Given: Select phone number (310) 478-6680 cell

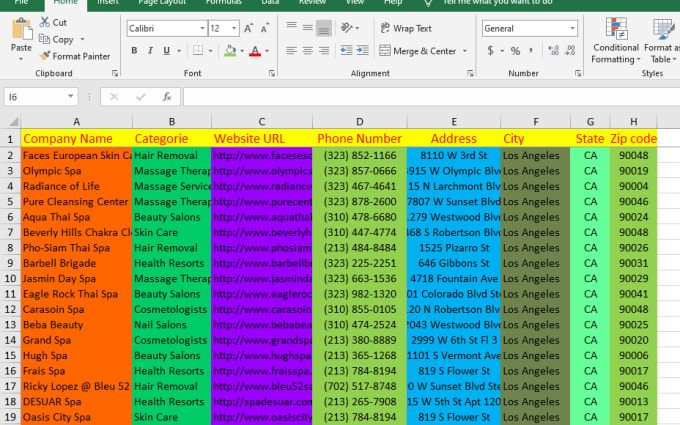Looking at the screenshot, I should [360, 217].
